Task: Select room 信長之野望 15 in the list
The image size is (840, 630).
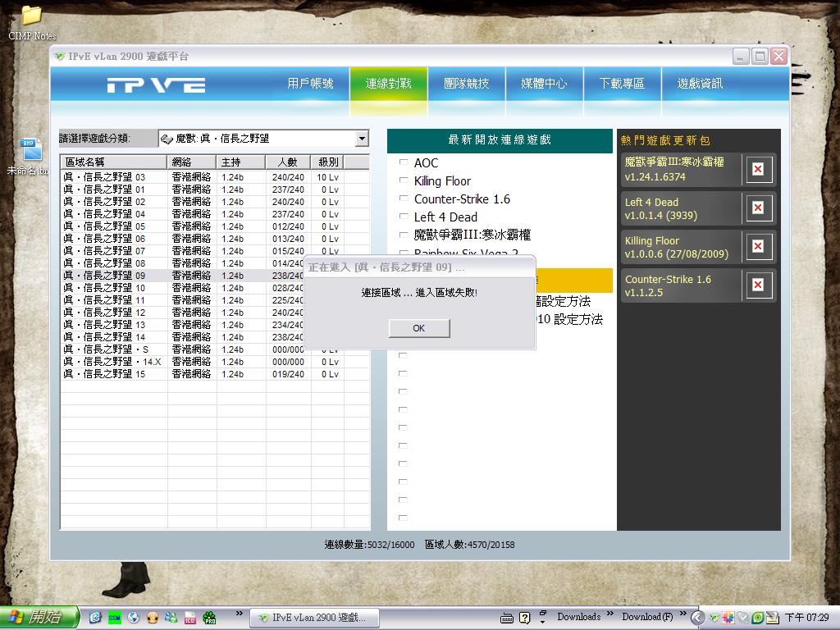Action: (104, 374)
